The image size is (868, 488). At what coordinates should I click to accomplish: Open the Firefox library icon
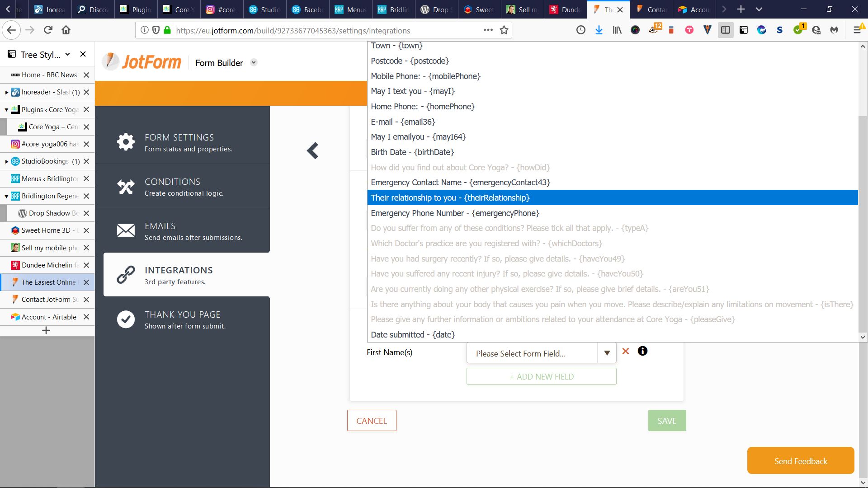tap(617, 30)
